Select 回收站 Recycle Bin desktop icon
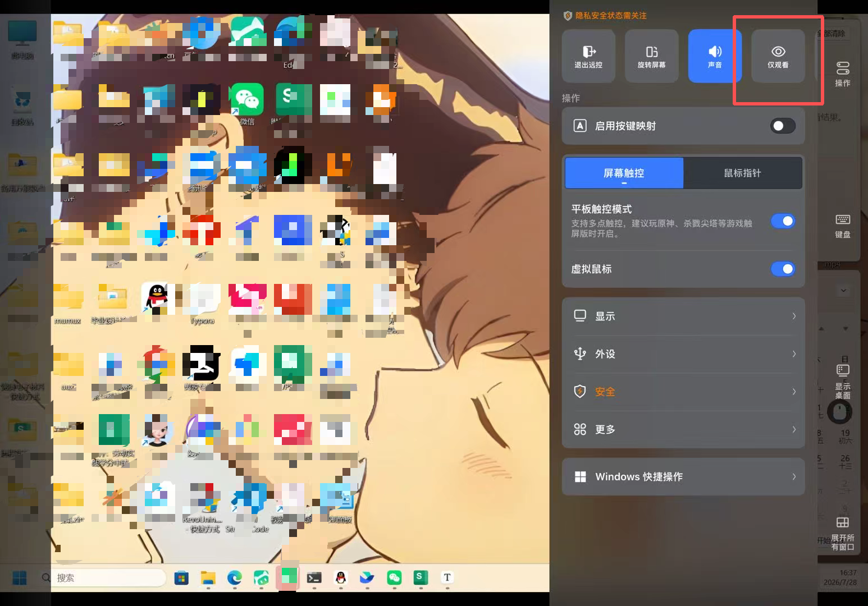This screenshot has height=606, width=868. tap(22, 107)
